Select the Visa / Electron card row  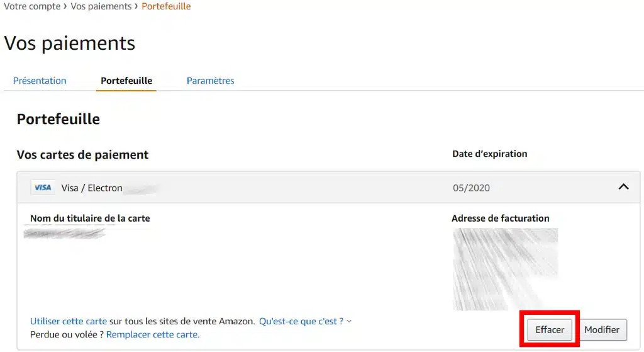[x=328, y=188]
